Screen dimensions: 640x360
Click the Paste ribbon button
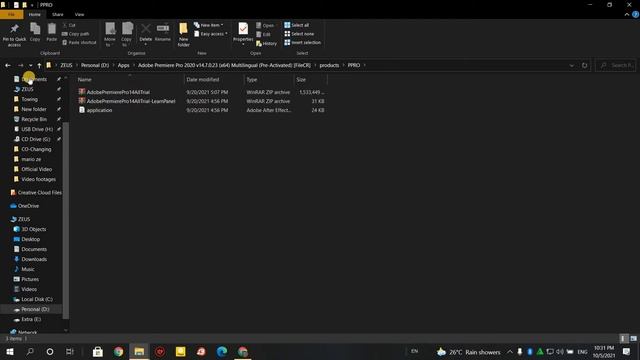click(51, 32)
